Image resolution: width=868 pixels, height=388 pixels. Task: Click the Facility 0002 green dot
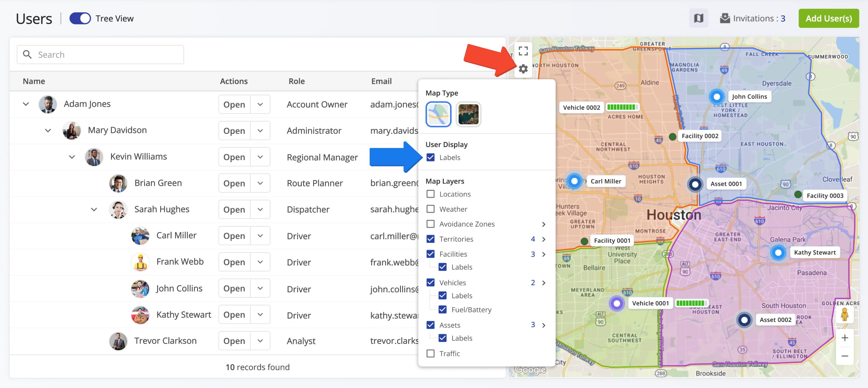click(x=672, y=136)
